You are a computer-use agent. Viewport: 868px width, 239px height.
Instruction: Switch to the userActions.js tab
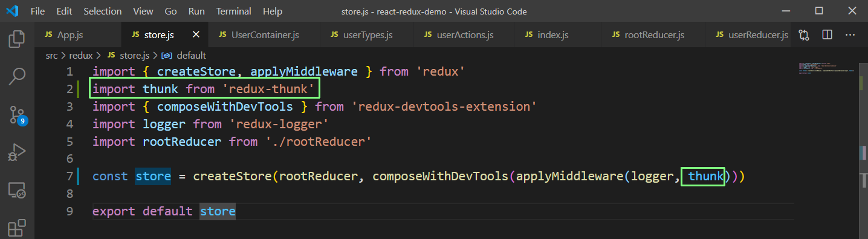(x=464, y=35)
